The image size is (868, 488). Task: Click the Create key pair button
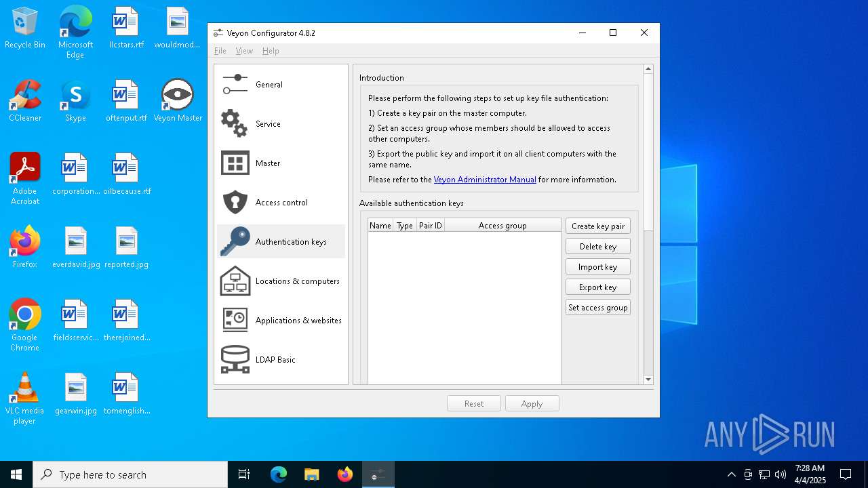(x=598, y=226)
